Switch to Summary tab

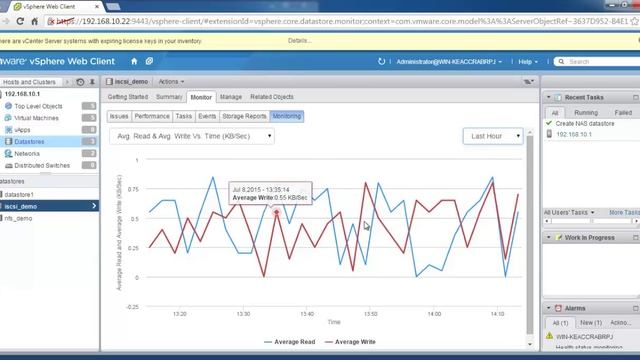(x=169, y=97)
